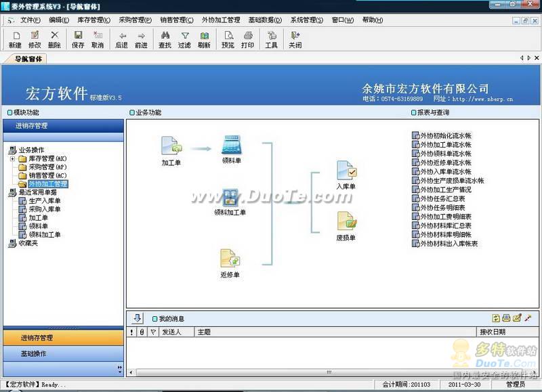The image size is (542, 392).
Task: Click the print messages icon in 我的消息 bar
Action: tap(506, 318)
